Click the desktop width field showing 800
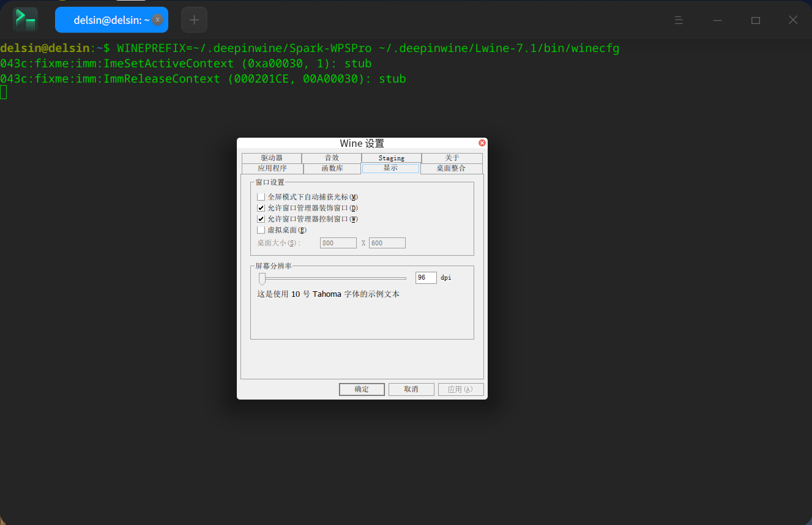 338,242
